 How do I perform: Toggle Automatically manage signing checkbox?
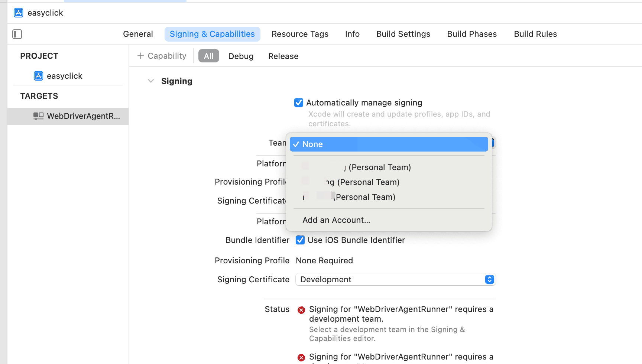[299, 103]
